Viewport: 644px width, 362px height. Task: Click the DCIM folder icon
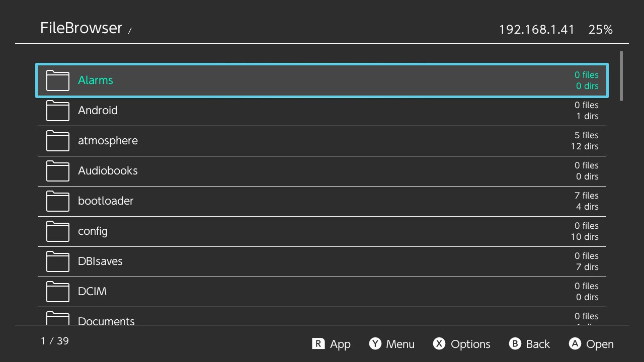click(57, 292)
